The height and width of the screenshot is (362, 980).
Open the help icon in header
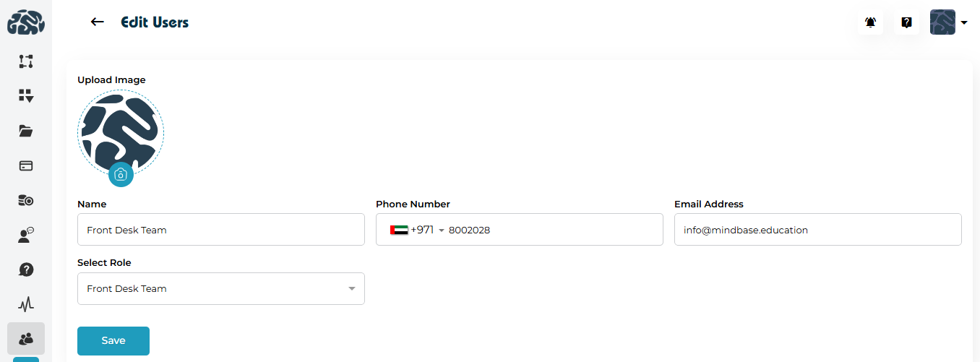906,22
